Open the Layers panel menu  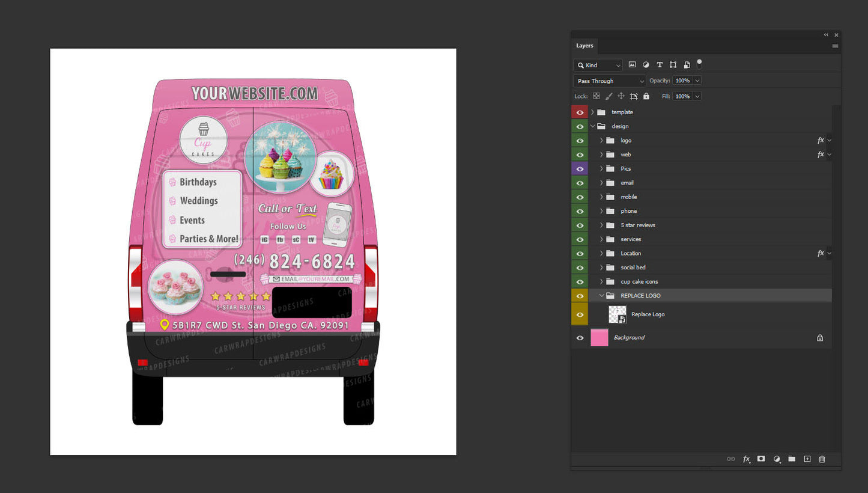pyautogui.click(x=835, y=46)
